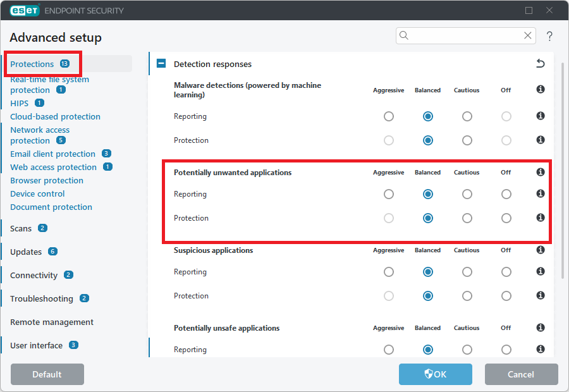Open Device control settings
Screen dimensions: 569x392
coord(37,194)
